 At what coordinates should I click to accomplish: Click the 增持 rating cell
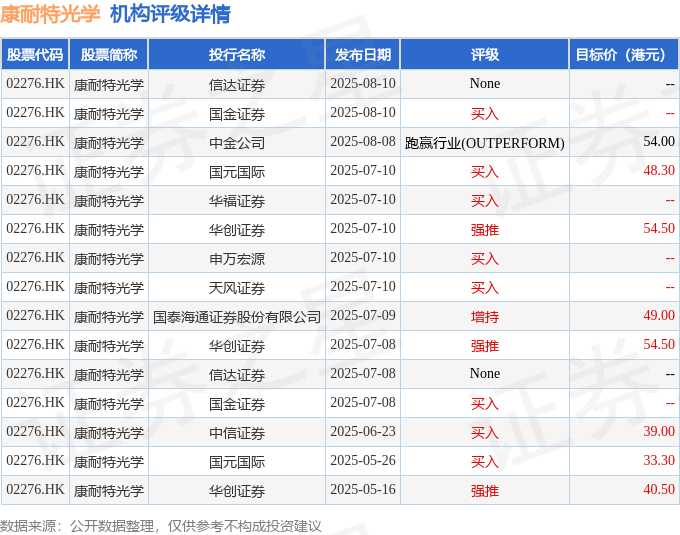click(484, 317)
